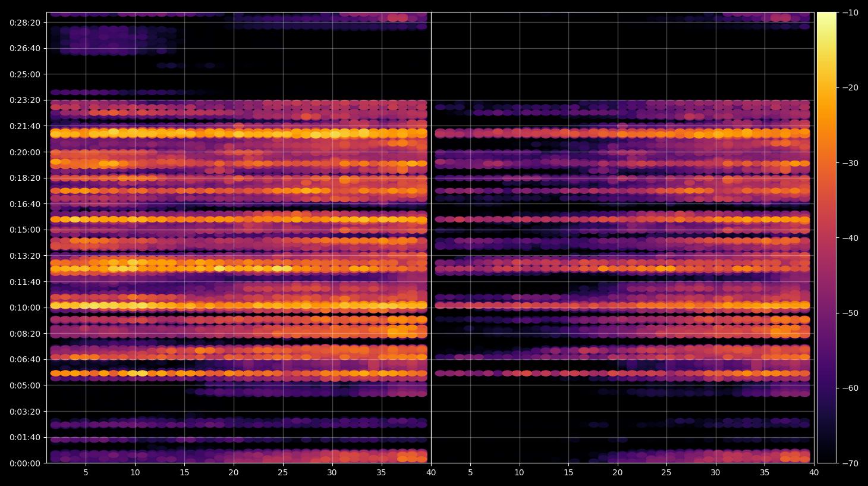This screenshot has height=486, width=868.
Task: Select the −40 colorbar tick label
Action: 851,238
